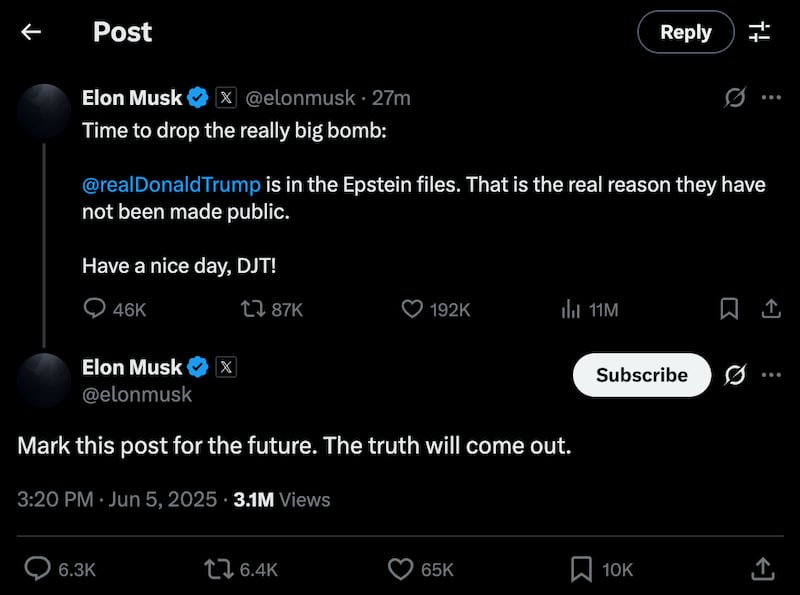Open Grok icon next to Subscribe
The height and width of the screenshot is (595, 800).
click(734, 375)
